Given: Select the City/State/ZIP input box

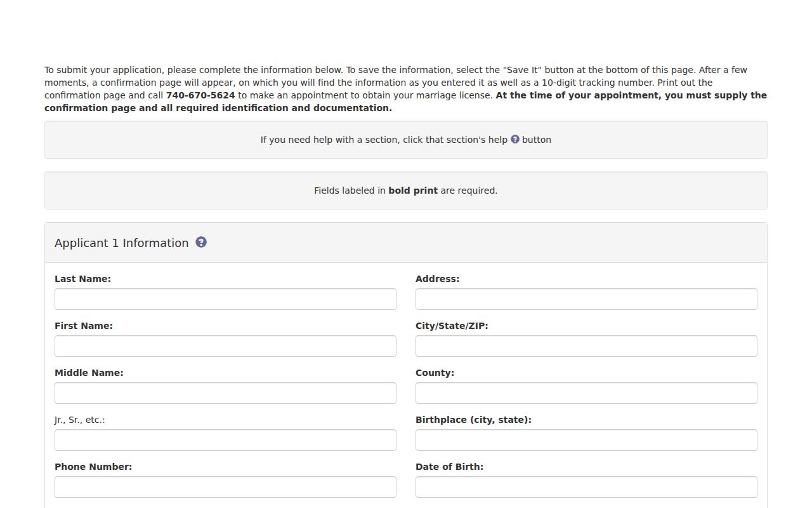Looking at the screenshot, I should (x=586, y=346).
